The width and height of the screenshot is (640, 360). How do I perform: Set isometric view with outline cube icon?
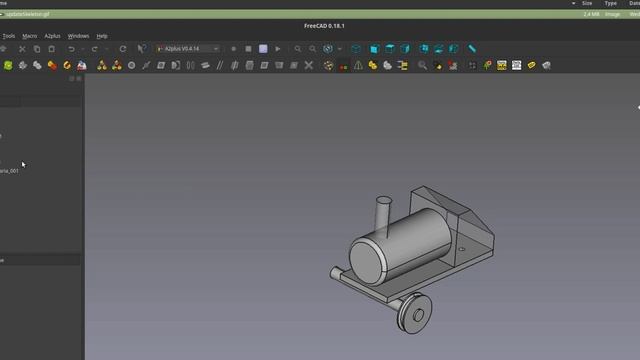coord(356,49)
